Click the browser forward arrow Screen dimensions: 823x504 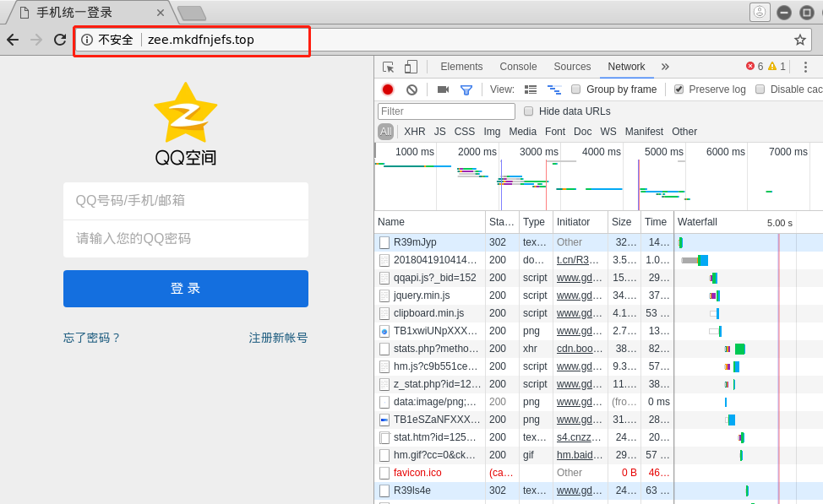[x=36, y=40]
